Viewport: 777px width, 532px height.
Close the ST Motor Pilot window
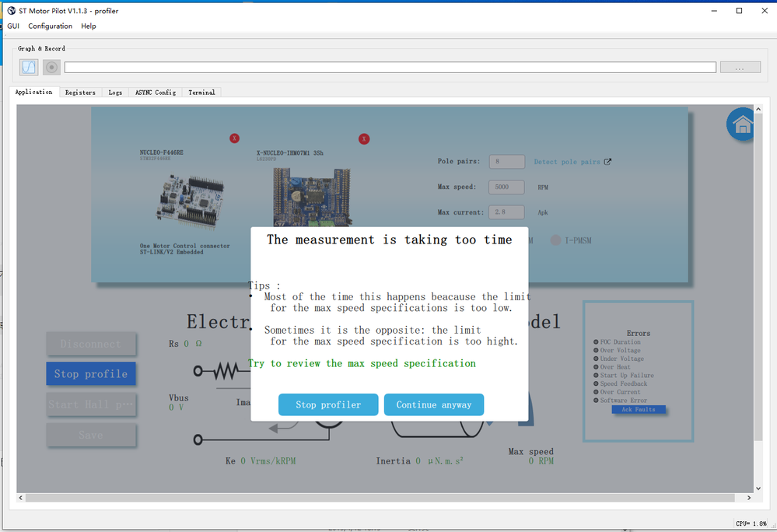pos(764,10)
